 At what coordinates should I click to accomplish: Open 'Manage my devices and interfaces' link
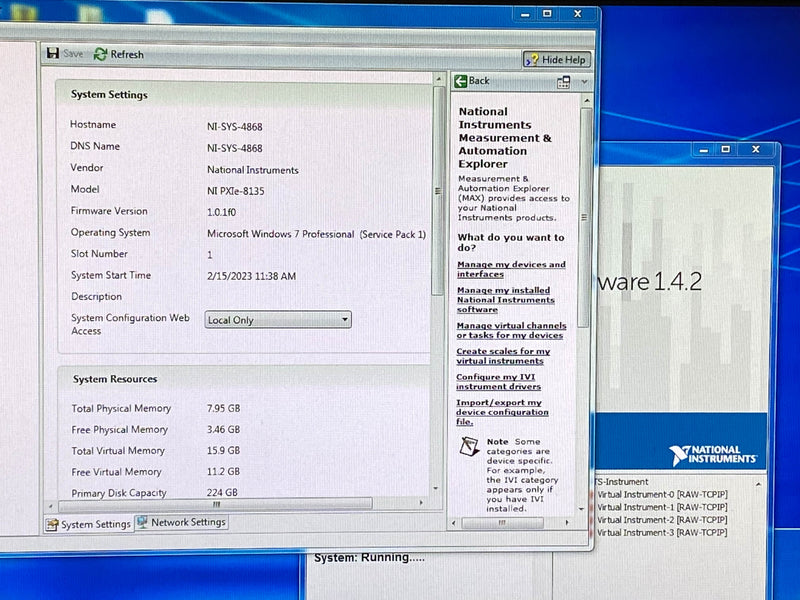click(x=509, y=268)
